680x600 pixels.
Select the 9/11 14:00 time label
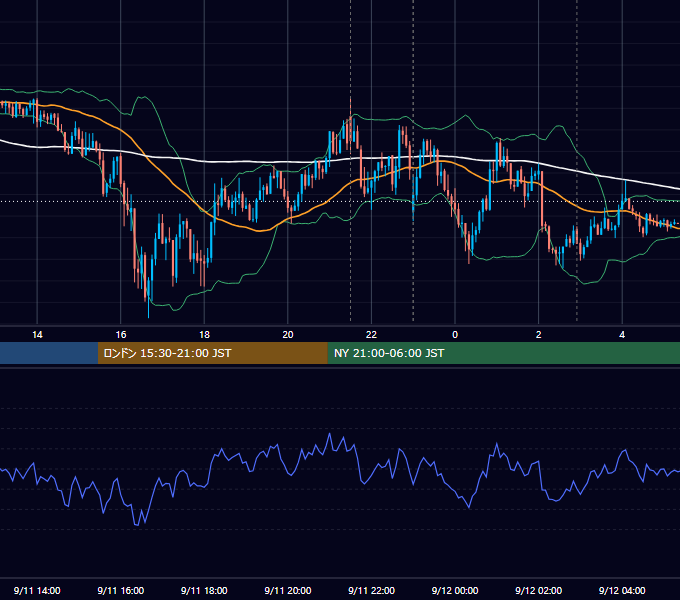tap(37, 590)
